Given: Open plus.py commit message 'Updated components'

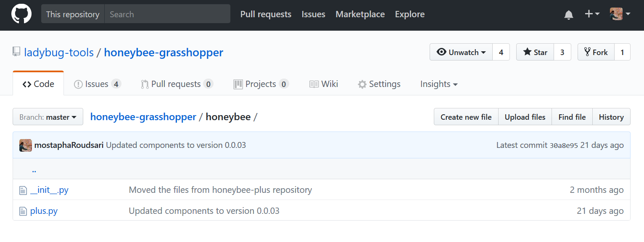Looking at the screenshot, I should pyautogui.click(x=204, y=210).
